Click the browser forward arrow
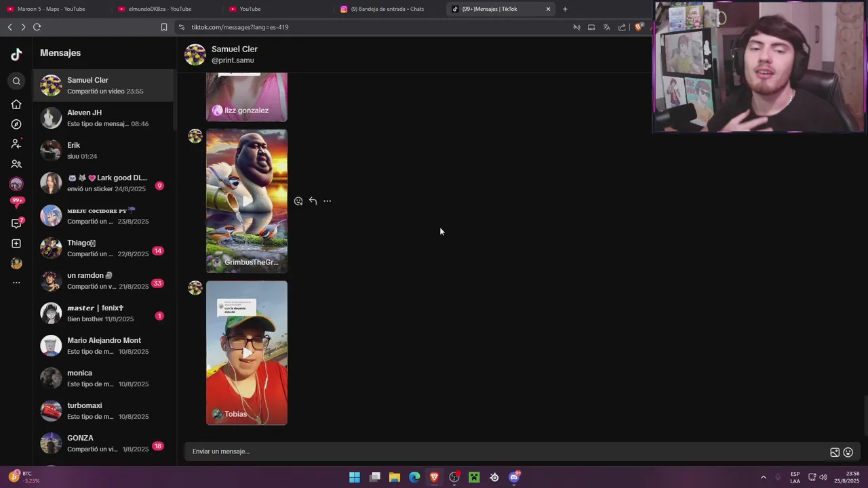The image size is (868, 488). coord(23,27)
